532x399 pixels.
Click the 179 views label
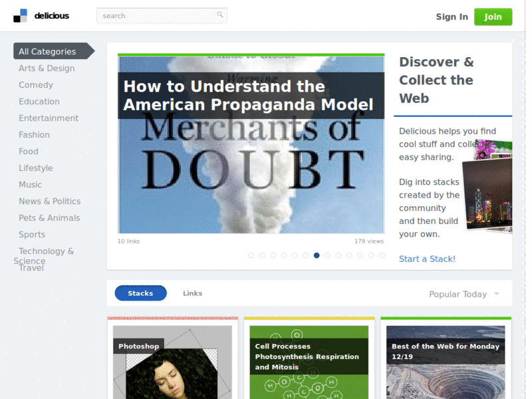pos(369,241)
